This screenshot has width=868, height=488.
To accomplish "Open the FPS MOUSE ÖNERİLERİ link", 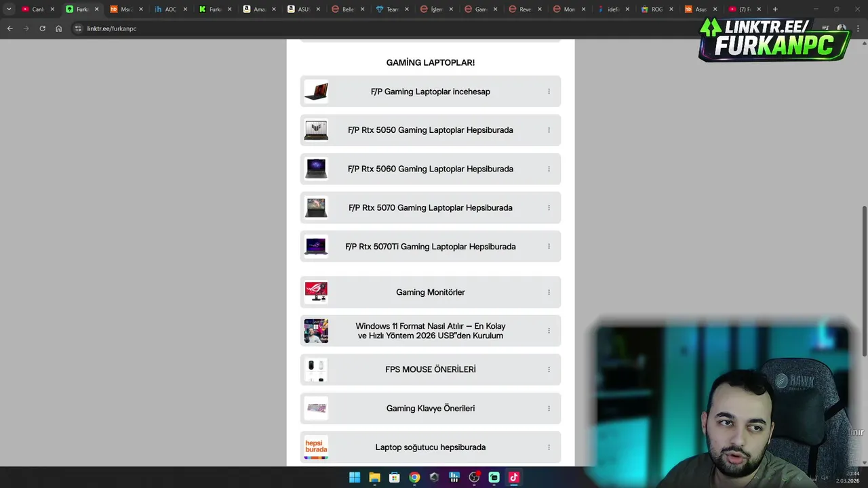I will coord(431,369).
